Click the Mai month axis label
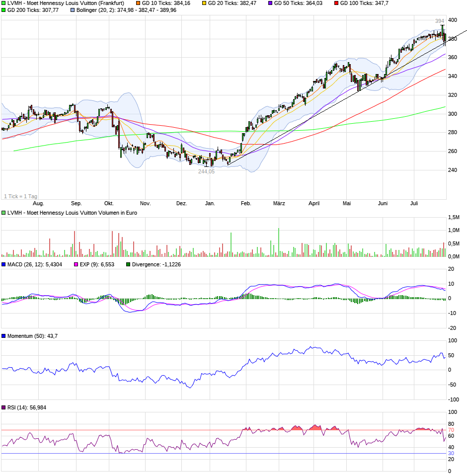 click(x=347, y=203)
